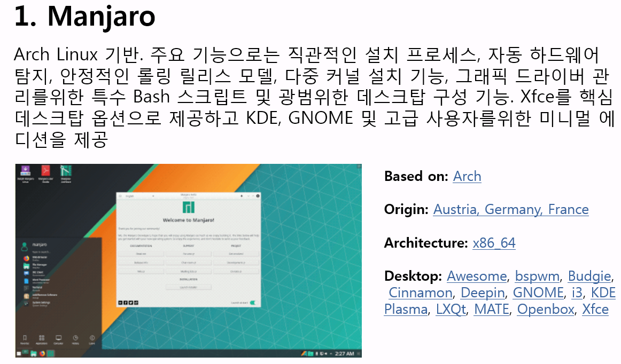Click the Launch installer button in welcome window
Screen dimensions: 621x364
point(189,287)
